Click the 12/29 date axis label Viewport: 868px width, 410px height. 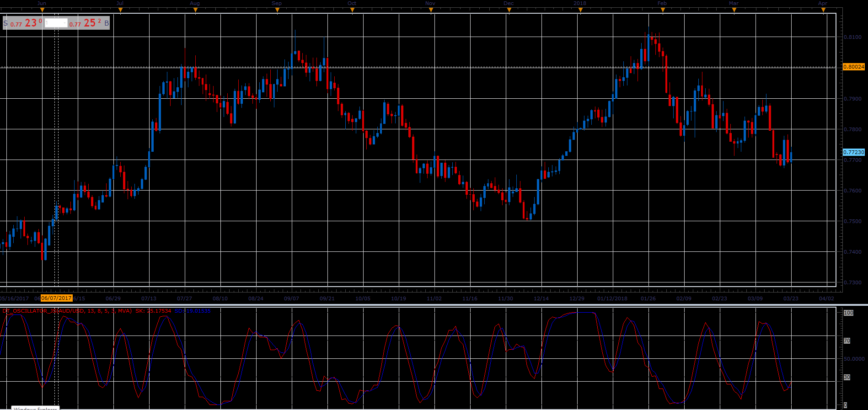[x=577, y=298]
